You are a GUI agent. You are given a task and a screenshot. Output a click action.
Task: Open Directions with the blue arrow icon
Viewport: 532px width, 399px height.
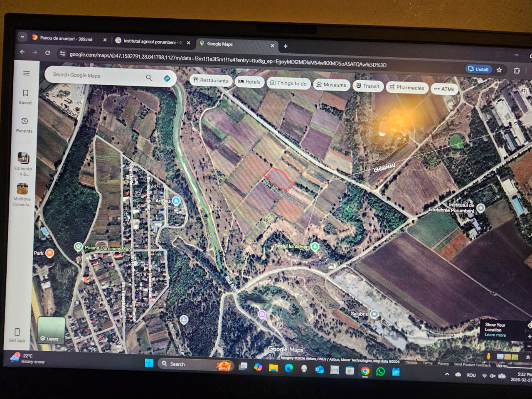click(167, 78)
